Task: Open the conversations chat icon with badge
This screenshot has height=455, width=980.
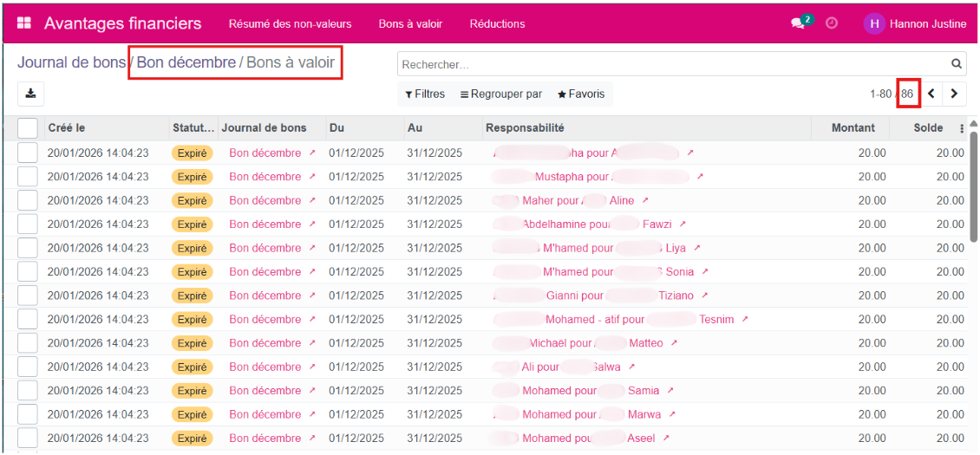Action: (799, 23)
